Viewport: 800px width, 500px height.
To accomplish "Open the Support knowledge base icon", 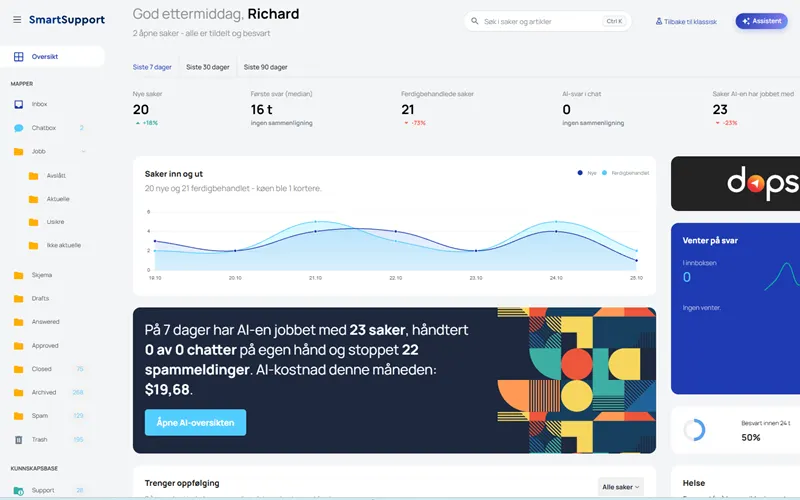I will pos(18,491).
